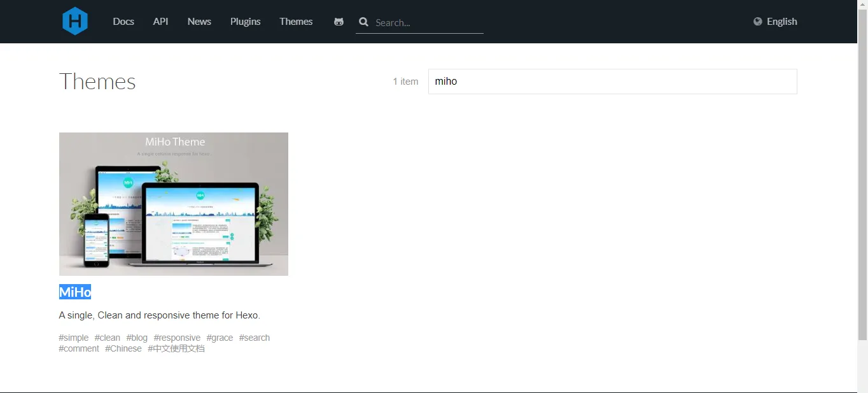Image resolution: width=868 pixels, height=393 pixels.
Task: Click the globe language icon
Action: [758, 22]
